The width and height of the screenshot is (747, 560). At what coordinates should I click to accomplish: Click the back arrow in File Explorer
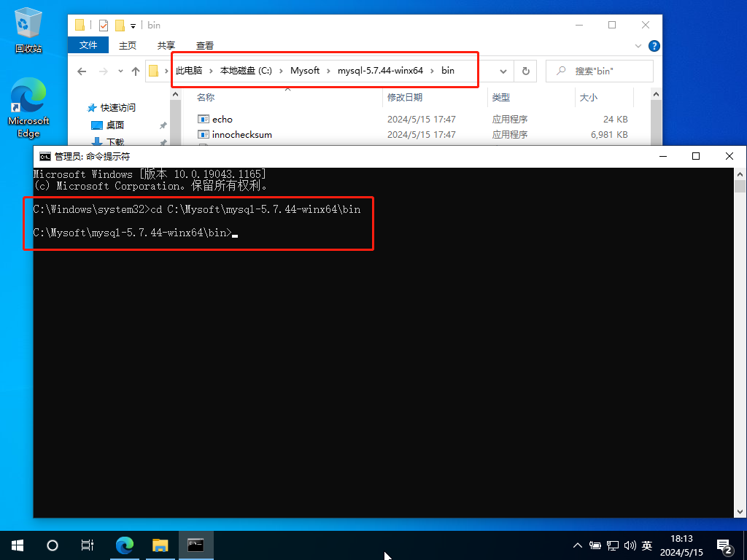click(82, 71)
